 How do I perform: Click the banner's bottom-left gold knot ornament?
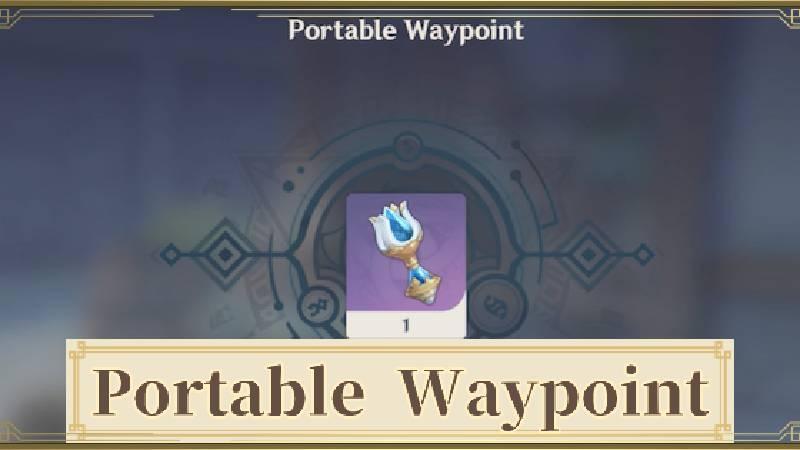(x=78, y=432)
